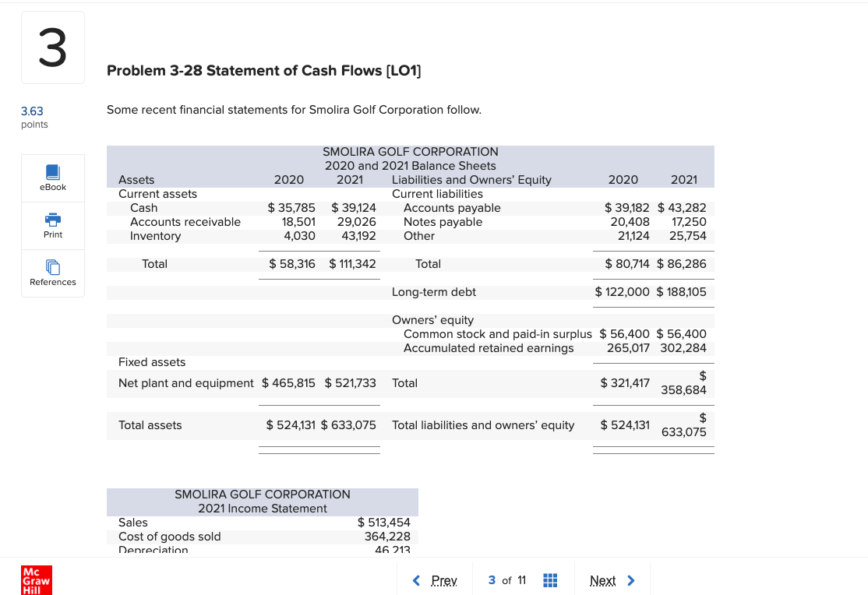Open the References icon
Viewport: 868px width, 595px height.
click(x=52, y=273)
